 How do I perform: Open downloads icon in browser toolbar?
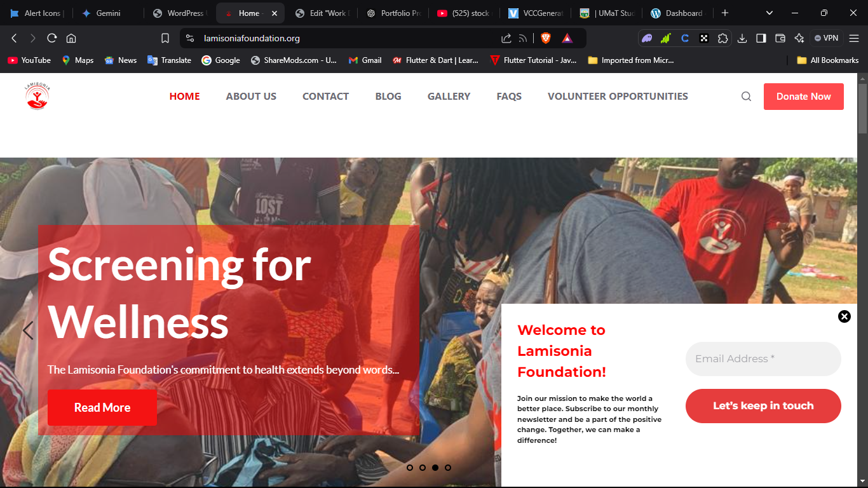coord(742,38)
